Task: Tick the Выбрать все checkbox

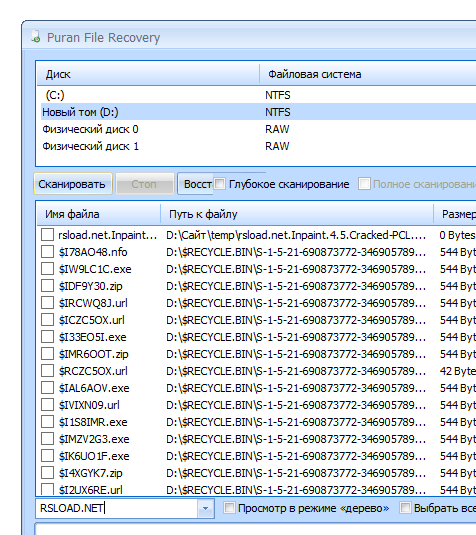Action: coord(405,508)
